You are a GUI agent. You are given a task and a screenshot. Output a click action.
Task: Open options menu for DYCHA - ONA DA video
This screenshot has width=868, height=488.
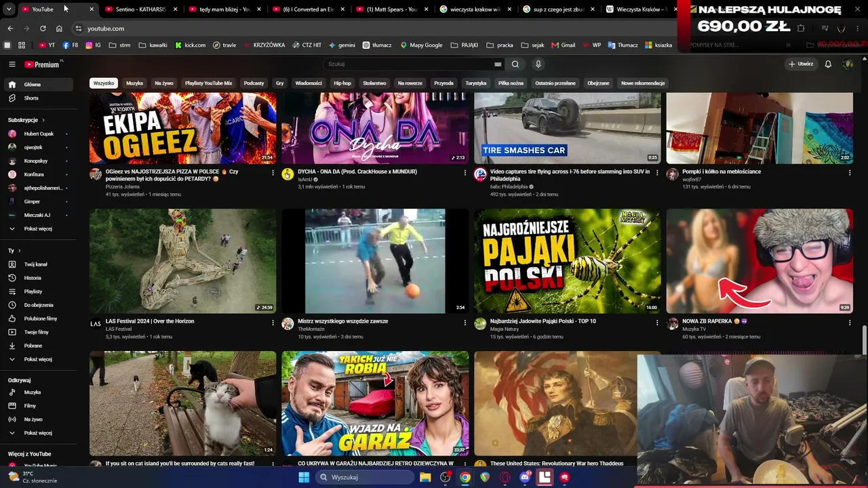[465, 173]
